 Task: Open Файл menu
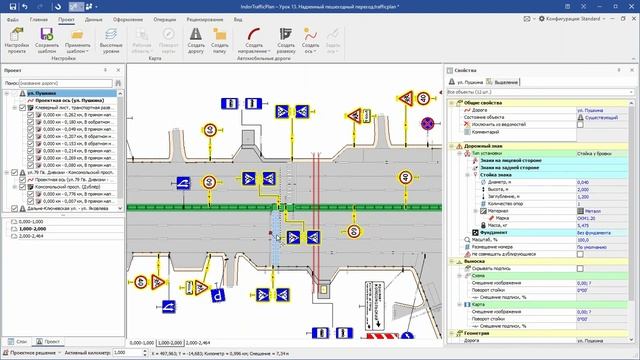[12, 19]
